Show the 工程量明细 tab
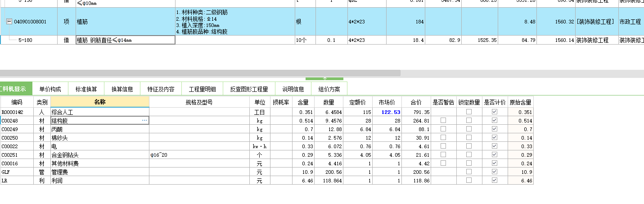Viewport: 644px width, 204px height. [202, 89]
